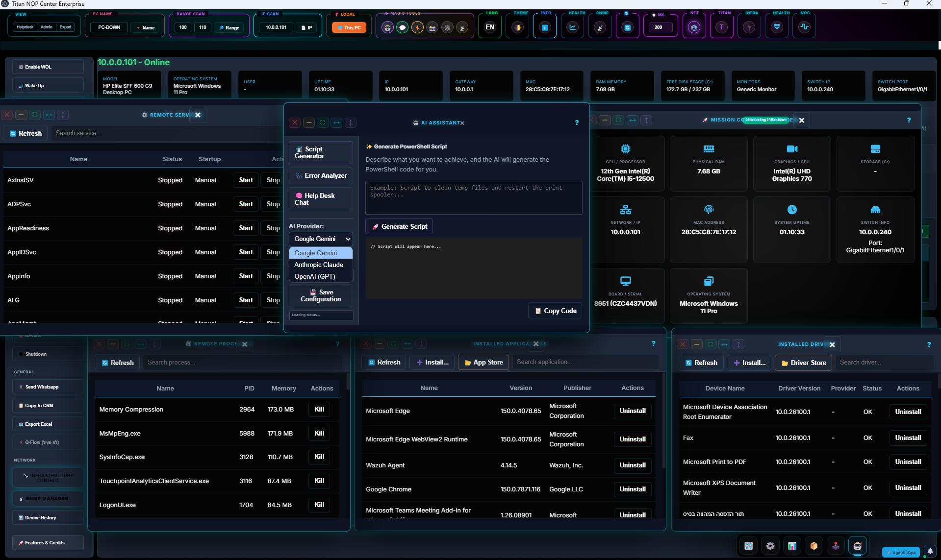Viewport: 941px width, 560px height.
Task: Choose OpenAI (GPT) from provider list
Action: (x=321, y=277)
